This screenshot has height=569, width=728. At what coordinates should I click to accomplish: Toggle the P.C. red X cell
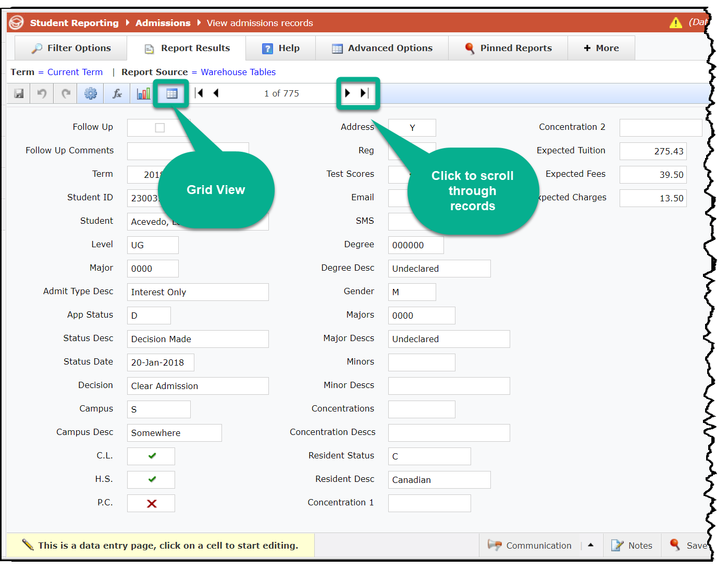[x=152, y=503]
